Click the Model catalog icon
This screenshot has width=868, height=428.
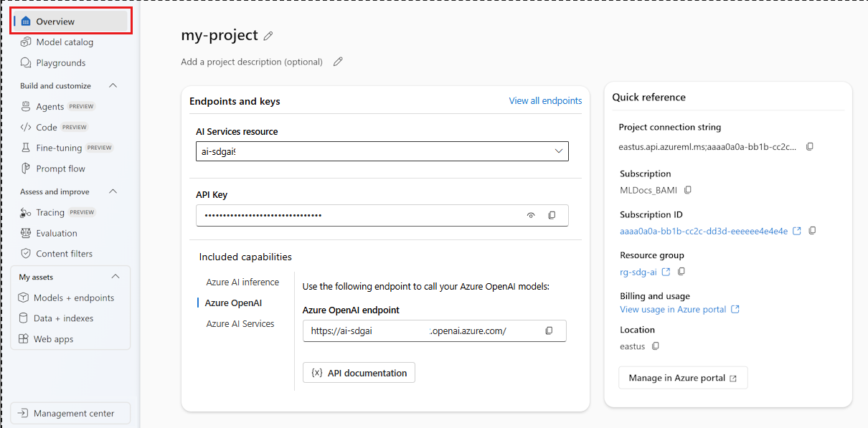coord(26,42)
